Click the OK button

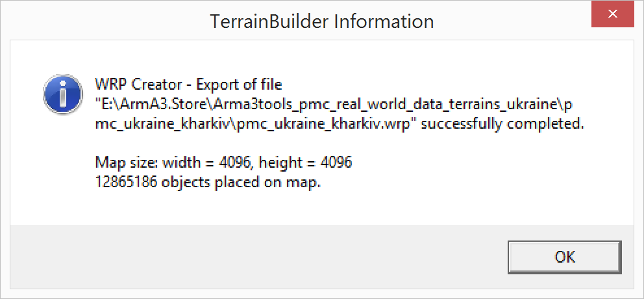(x=565, y=257)
